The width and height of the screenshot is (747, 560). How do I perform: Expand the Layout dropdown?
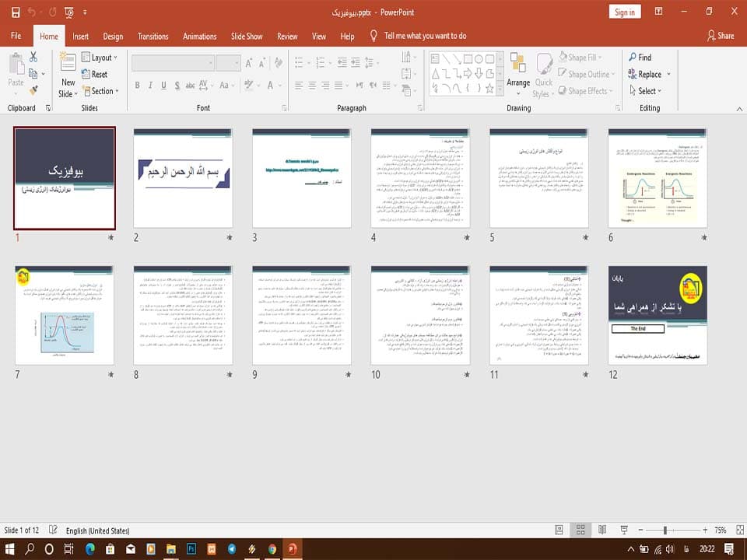pos(100,58)
